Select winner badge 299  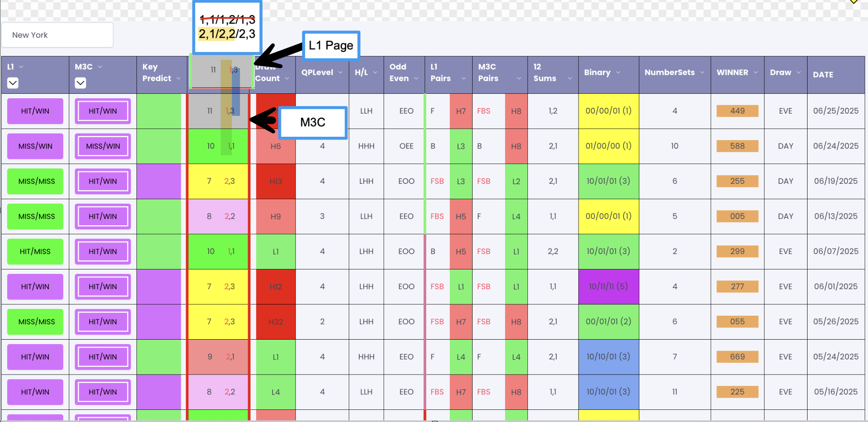(x=737, y=251)
